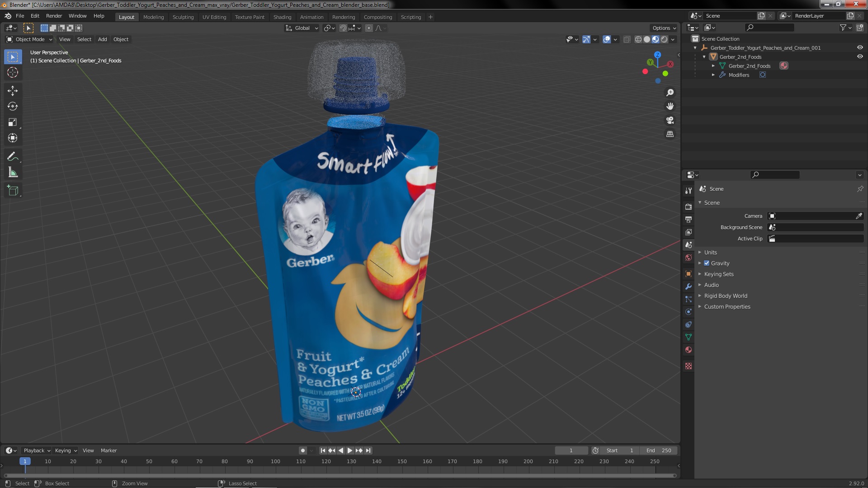Toggle auto keying record button
This screenshot has height=488, width=868.
[302, 450]
